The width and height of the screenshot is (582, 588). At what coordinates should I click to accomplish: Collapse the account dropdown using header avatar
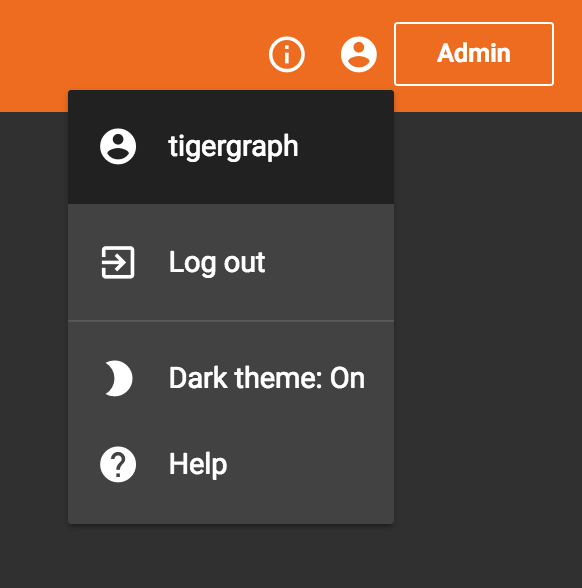coord(358,54)
